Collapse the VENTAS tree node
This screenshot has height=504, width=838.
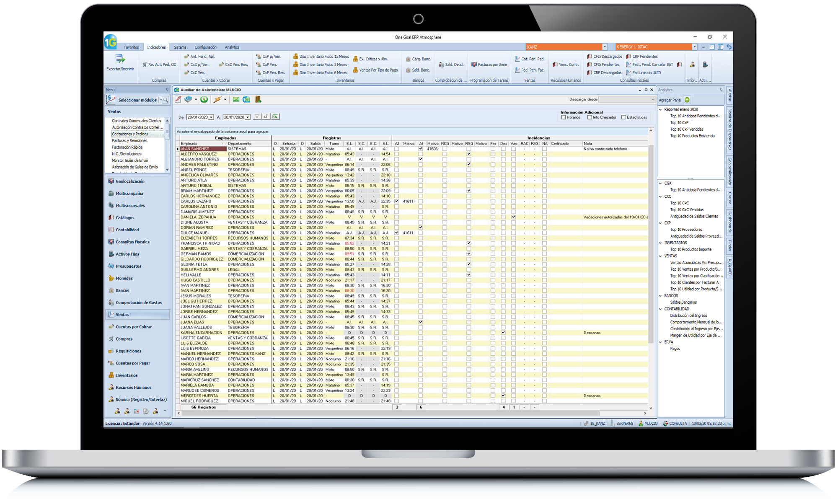pos(661,256)
